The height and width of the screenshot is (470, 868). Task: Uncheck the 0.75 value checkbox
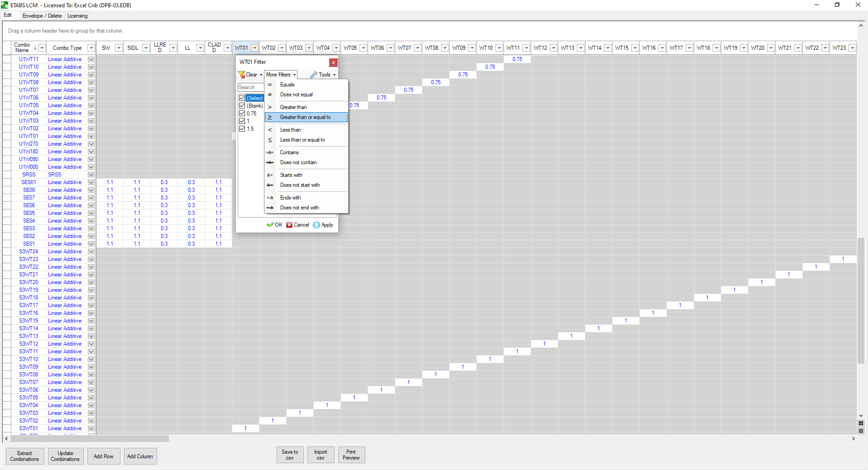pyautogui.click(x=242, y=114)
